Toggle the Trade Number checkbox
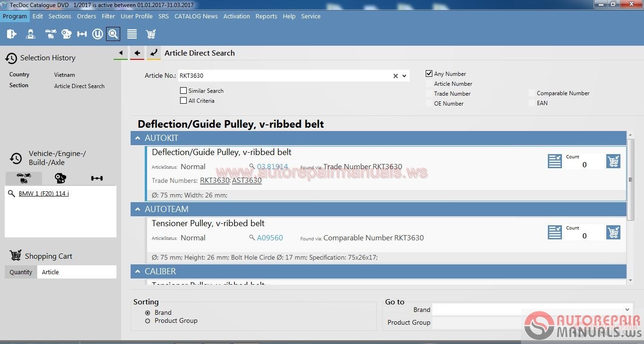Image resolution: width=644 pixels, height=344 pixels. pyautogui.click(x=429, y=93)
